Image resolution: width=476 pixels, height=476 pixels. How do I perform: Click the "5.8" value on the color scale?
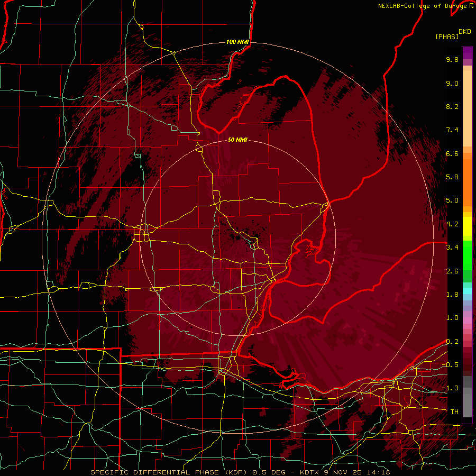(x=452, y=177)
